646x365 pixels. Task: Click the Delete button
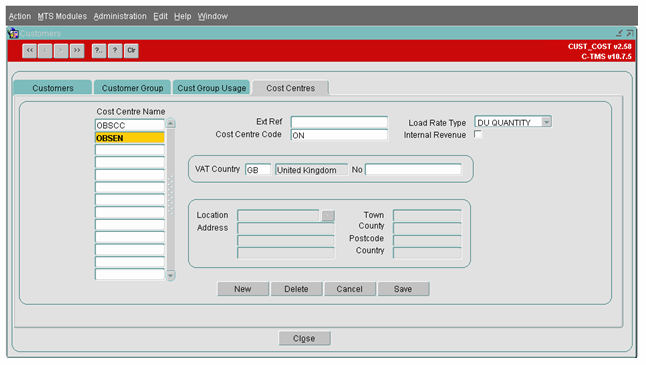pos(296,289)
